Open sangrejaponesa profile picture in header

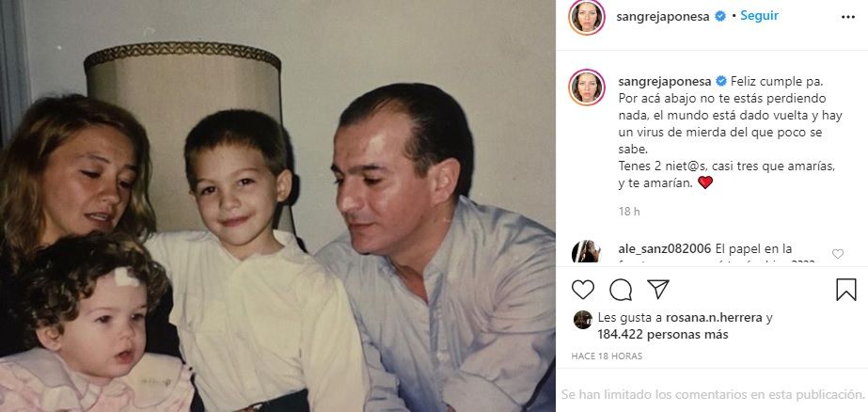586,17
